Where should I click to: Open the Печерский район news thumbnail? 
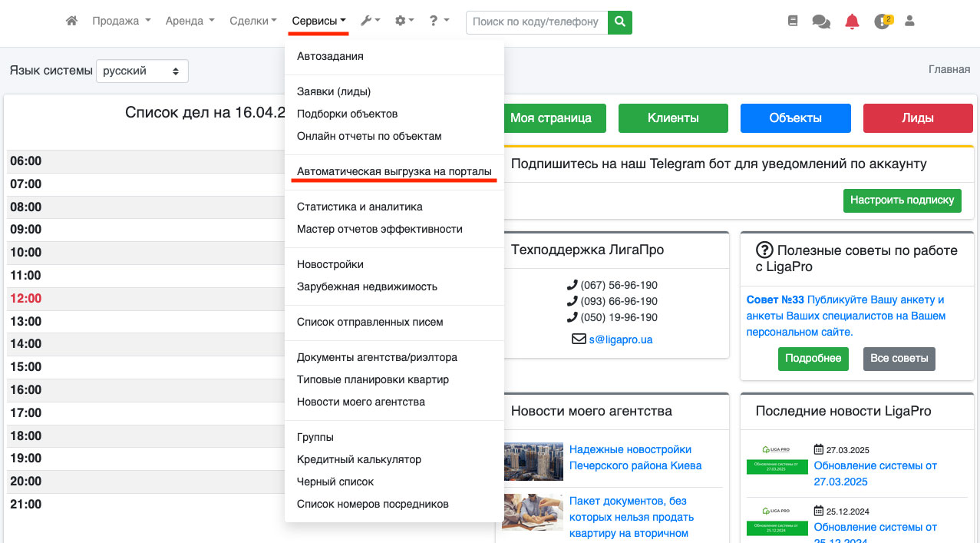pyautogui.click(x=533, y=461)
